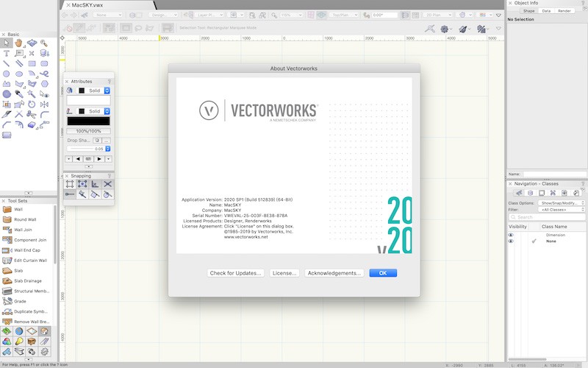This screenshot has width=588, height=368.
Task: Select the Trim scissors tool
Action: 32,114
